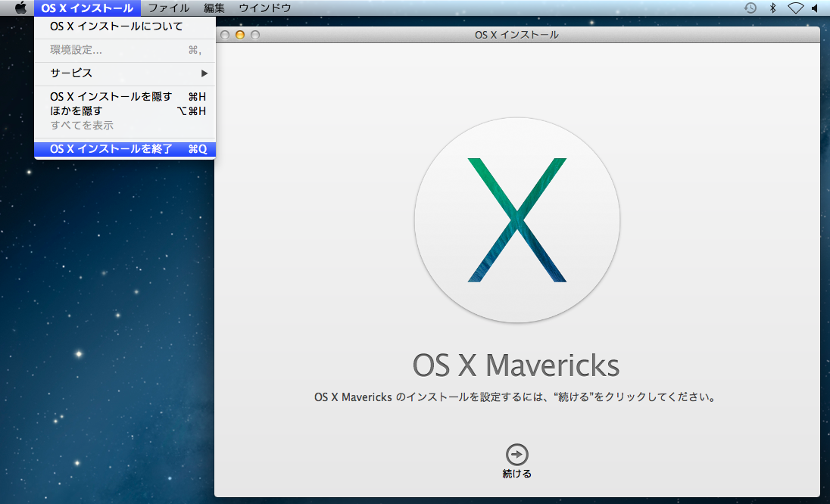Screen dimensions: 830x504
Task: Choose OS X インストールについて
Action: [x=125, y=26]
